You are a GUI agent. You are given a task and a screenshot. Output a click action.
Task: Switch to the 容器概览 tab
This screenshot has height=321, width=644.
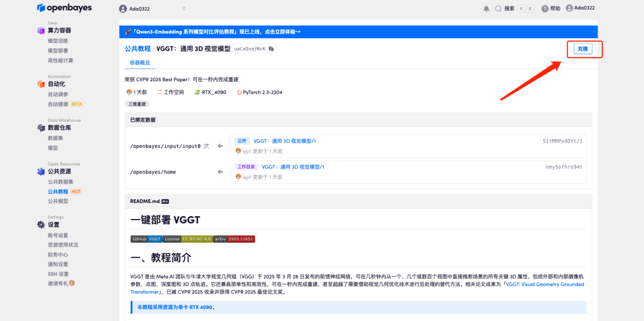click(x=140, y=63)
